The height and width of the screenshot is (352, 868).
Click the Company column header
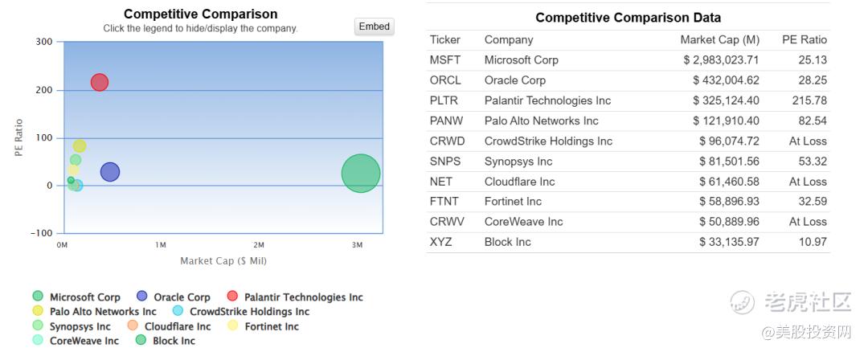509,39
